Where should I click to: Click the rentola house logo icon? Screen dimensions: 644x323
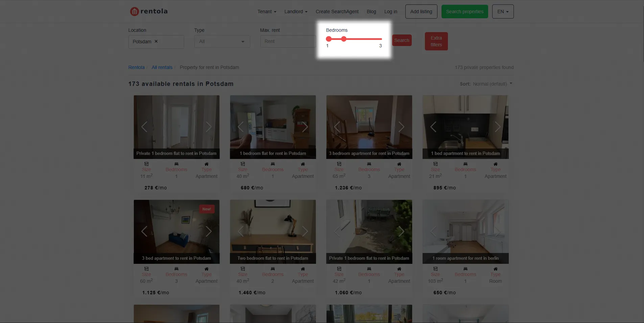134,11
